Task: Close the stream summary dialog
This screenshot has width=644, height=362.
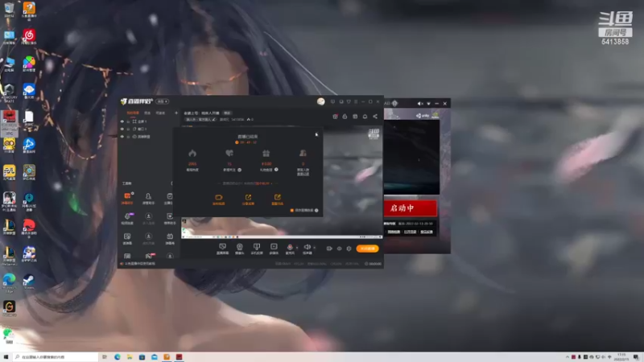Action: [x=316, y=134]
